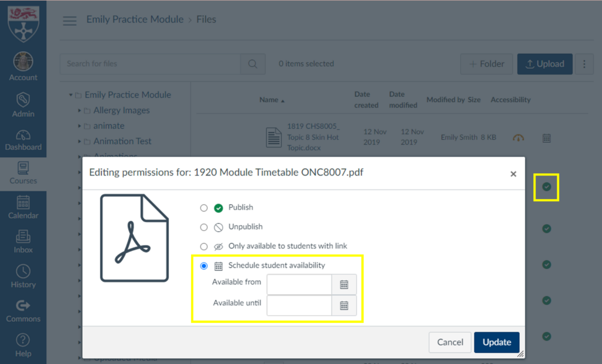Open the Calendar sidebar icon
This screenshot has height=364, width=602.
coord(23,207)
